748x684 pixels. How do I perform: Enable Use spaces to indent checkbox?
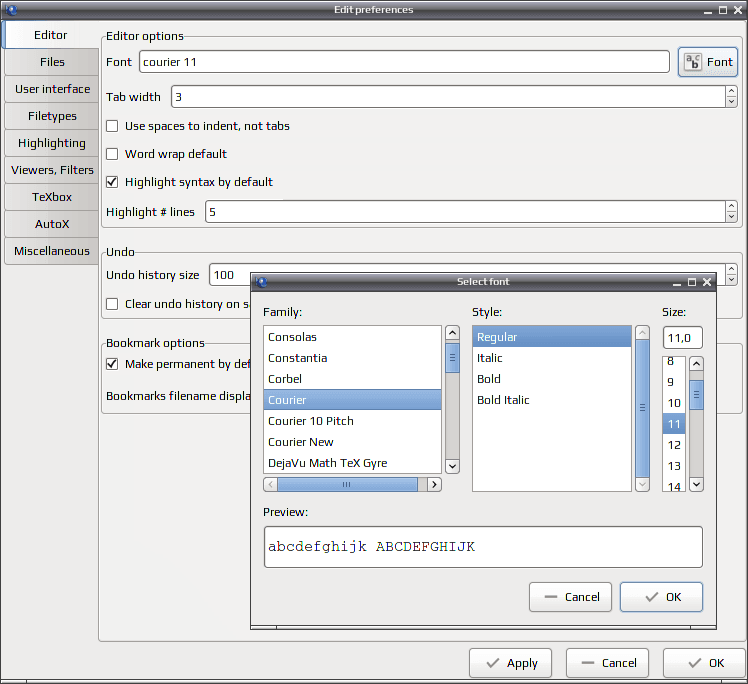[x=112, y=126]
